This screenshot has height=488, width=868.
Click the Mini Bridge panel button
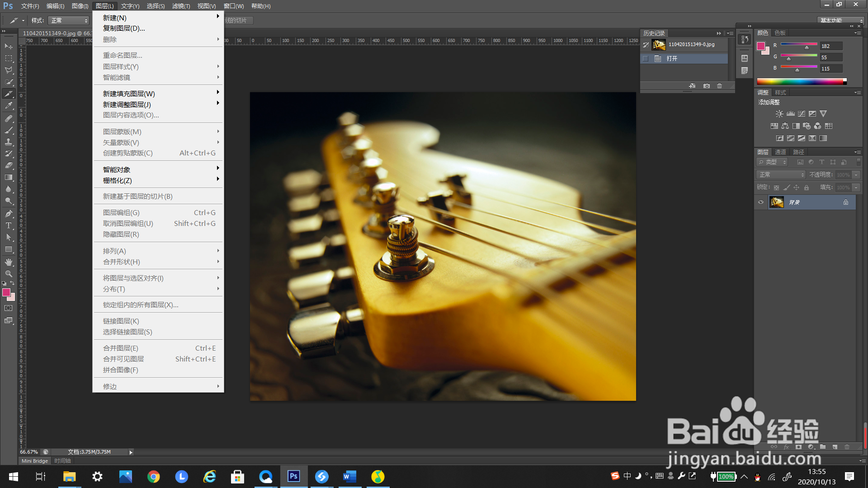[x=35, y=461]
